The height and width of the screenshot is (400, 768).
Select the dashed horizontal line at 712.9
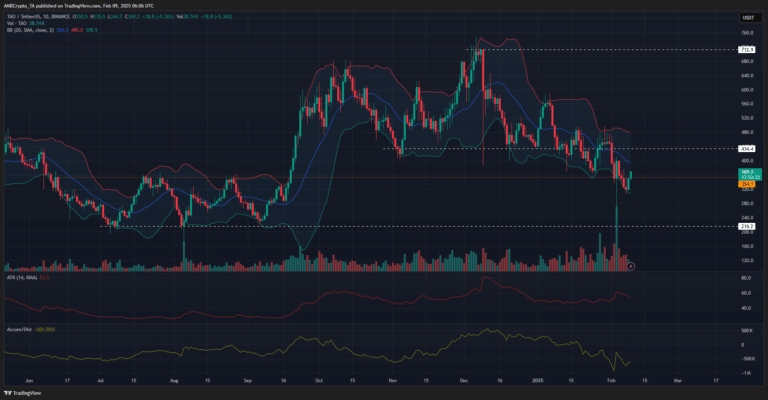600,49
